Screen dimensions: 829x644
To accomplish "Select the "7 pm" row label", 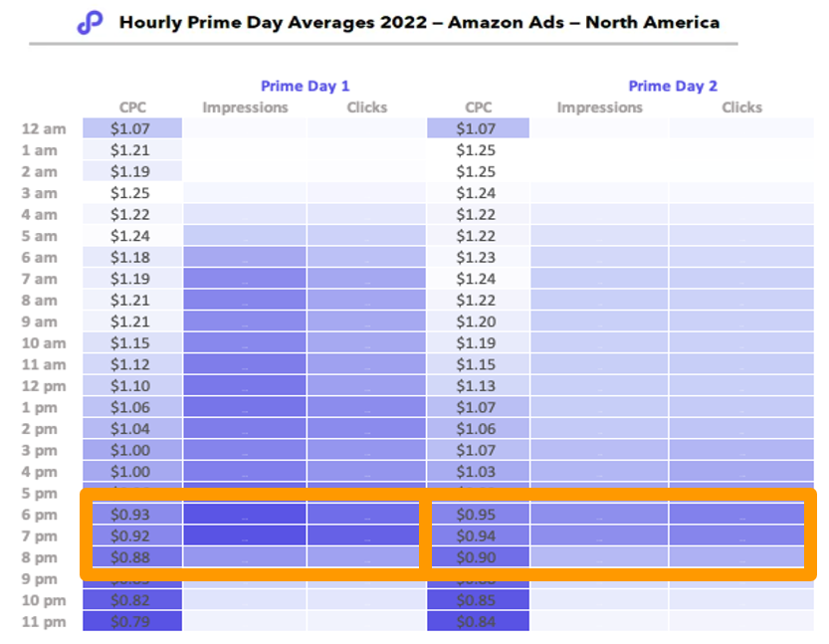I will (x=40, y=537).
